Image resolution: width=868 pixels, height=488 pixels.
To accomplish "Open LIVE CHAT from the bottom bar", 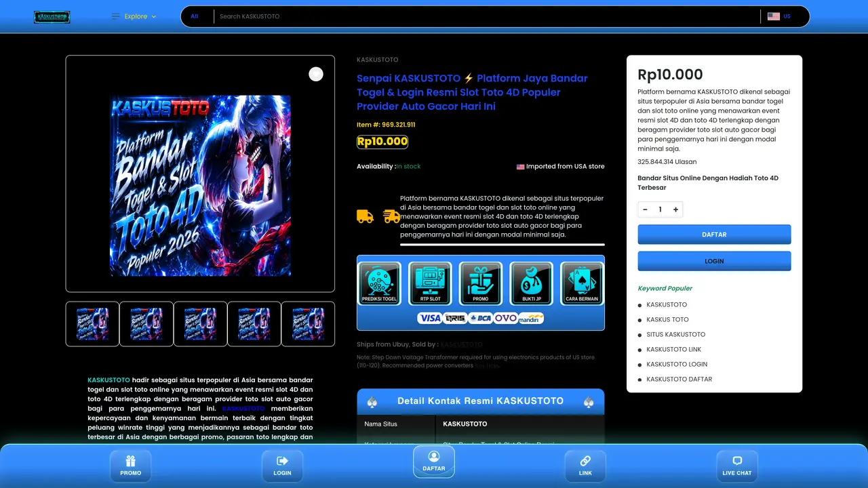I will point(737,466).
